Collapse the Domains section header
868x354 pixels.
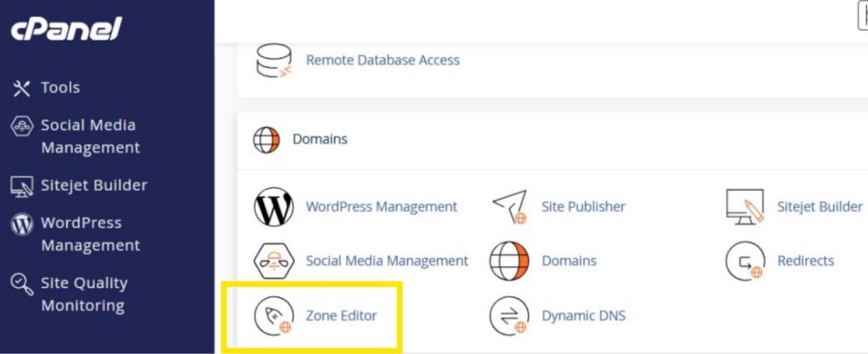coord(320,139)
